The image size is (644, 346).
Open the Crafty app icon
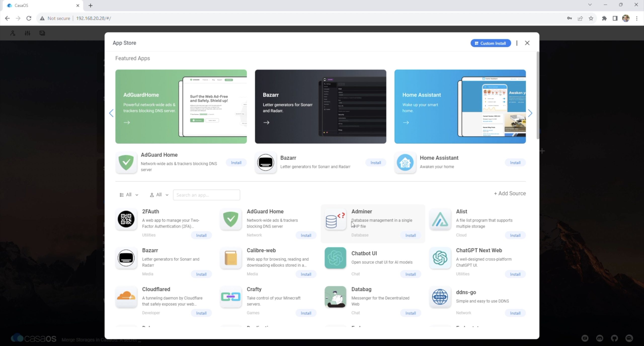[231, 297]
